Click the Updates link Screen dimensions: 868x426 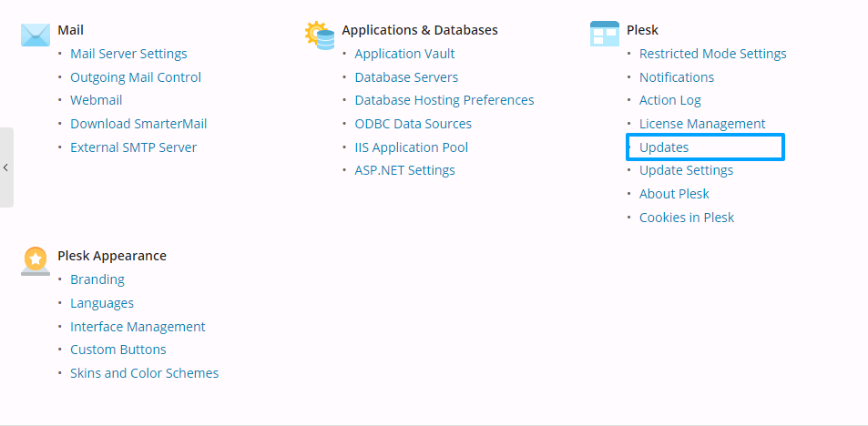point(664,147)
